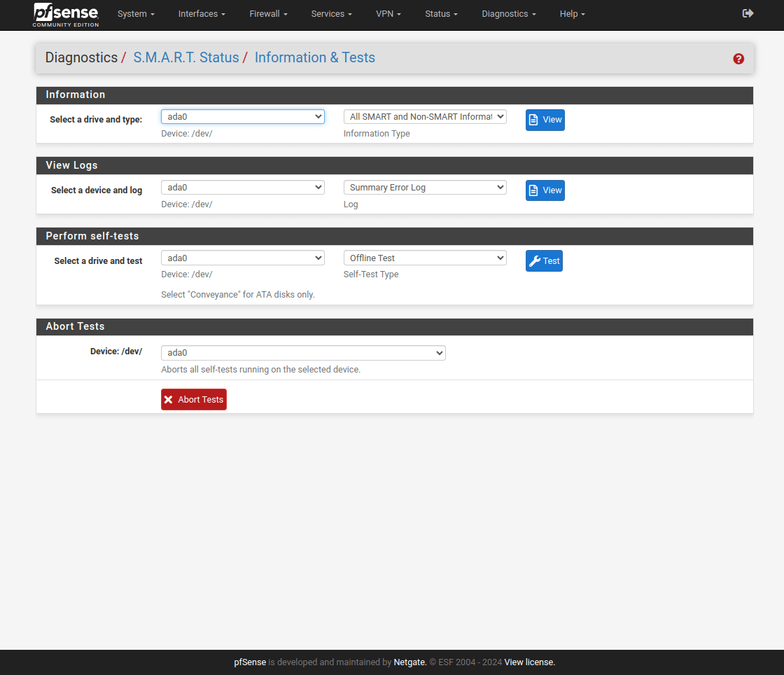Open the Self-Test Type dropdown
Image resolution: width=784 pixels, height=675 pixels.
424,258
